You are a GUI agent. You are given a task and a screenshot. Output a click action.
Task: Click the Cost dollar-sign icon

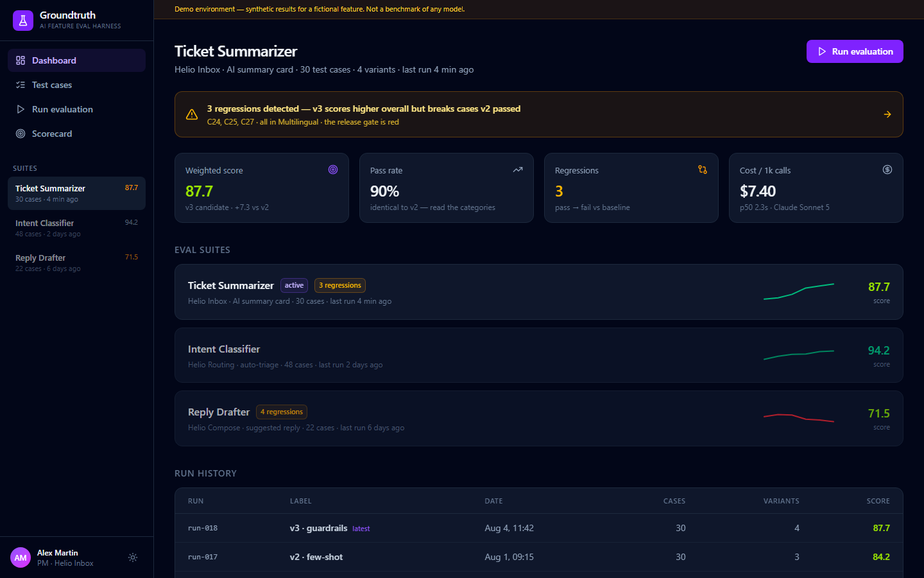tap(887, 170)
